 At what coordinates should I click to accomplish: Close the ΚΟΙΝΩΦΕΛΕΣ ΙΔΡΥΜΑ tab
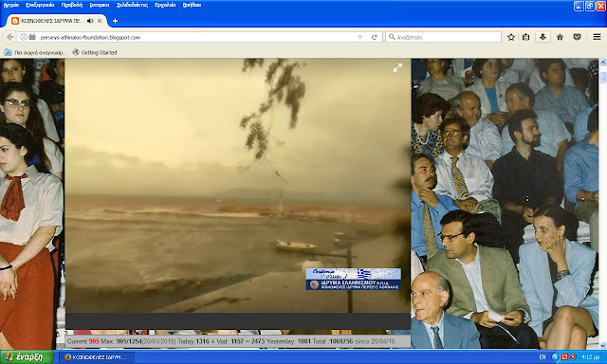pos(100,21)
